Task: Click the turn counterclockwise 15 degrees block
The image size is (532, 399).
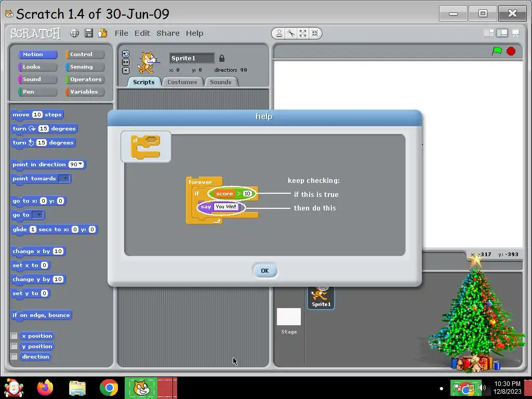Action: coord(43,142)
